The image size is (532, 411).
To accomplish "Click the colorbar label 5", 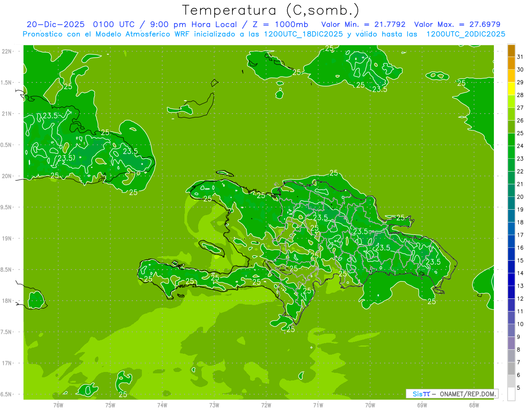I will tap(519, 388).
